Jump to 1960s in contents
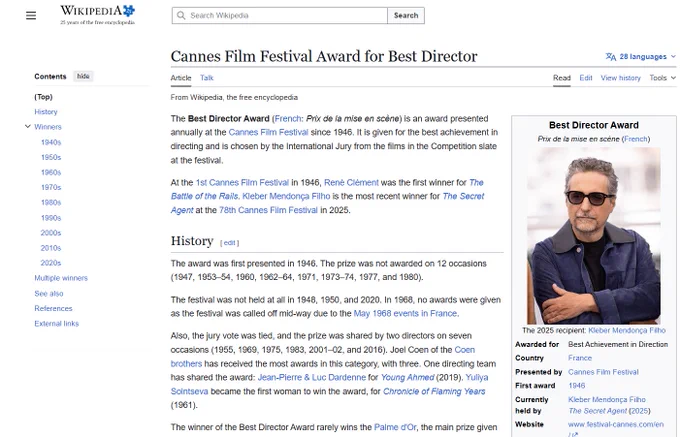This screenshot has height=437, width=680. [51, 173]
